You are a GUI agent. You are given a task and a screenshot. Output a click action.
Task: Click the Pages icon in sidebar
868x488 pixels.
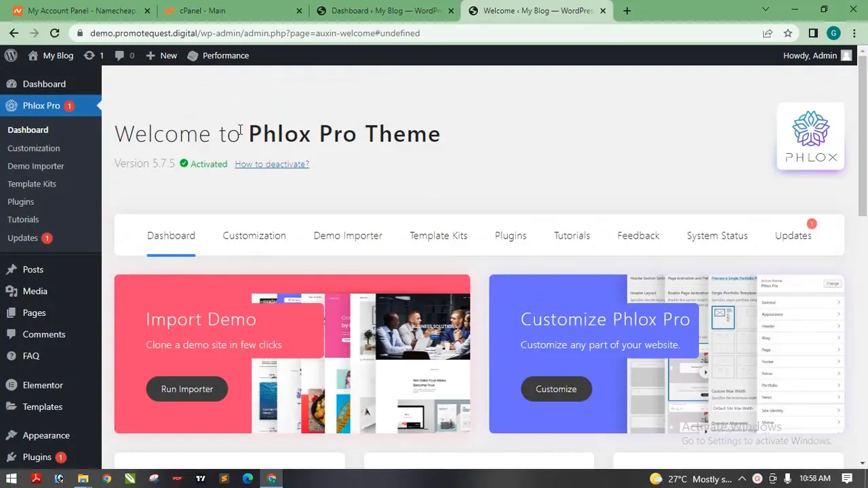click(x=12, y=313)
